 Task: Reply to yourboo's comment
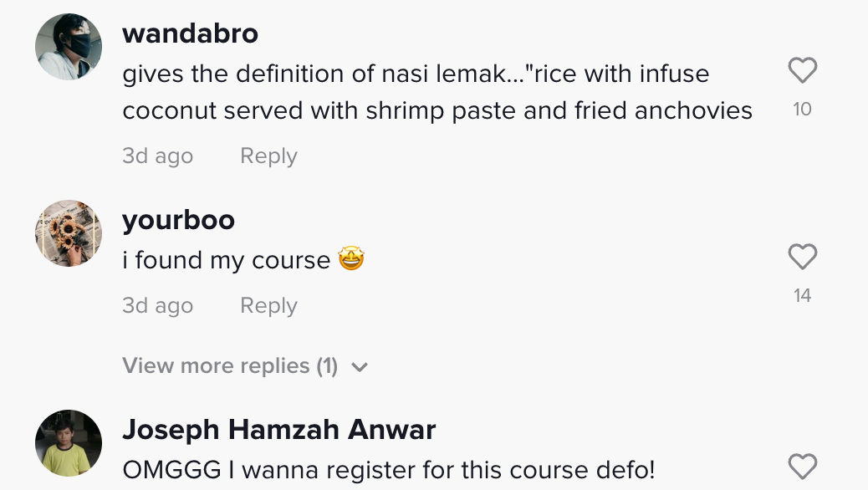point(268,306)
